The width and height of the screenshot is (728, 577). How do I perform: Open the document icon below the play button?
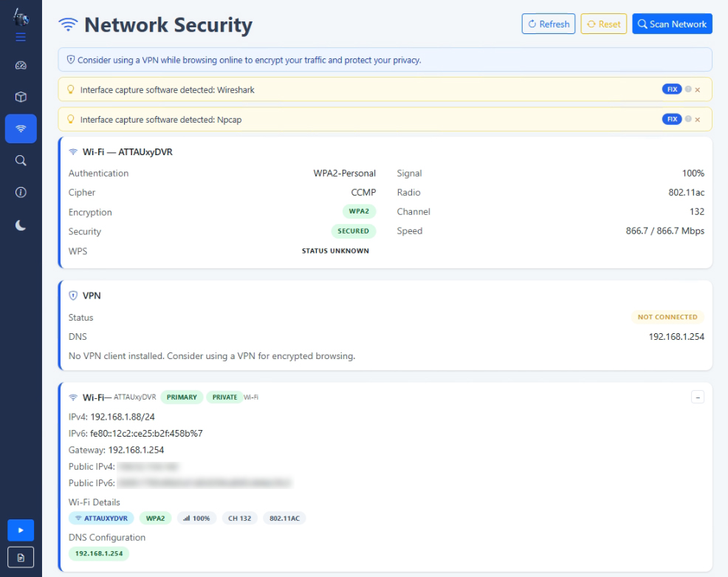pos(21,557)
